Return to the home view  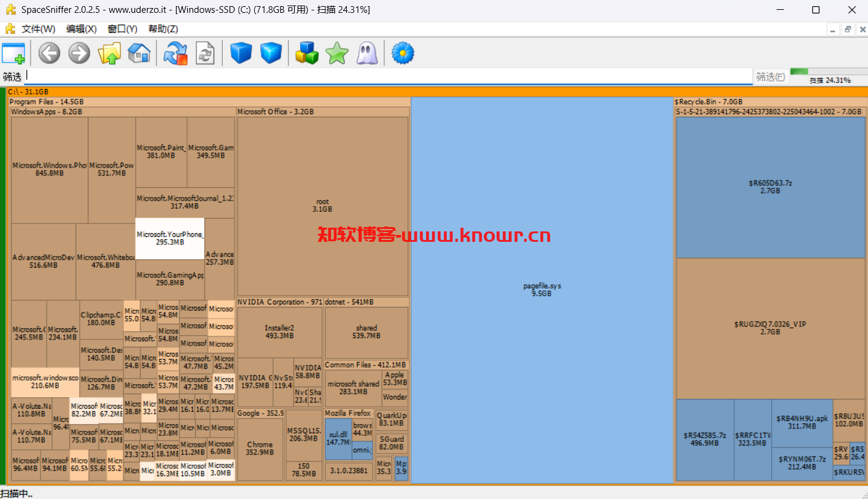tap(139, 53)
